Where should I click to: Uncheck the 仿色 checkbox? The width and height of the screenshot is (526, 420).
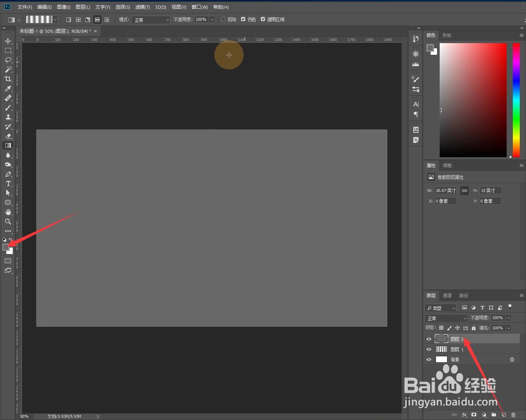tap(243, 19)
